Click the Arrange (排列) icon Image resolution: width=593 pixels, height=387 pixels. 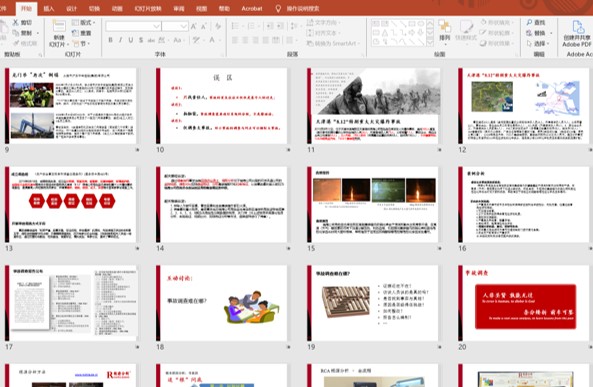[x=445, y=27]
